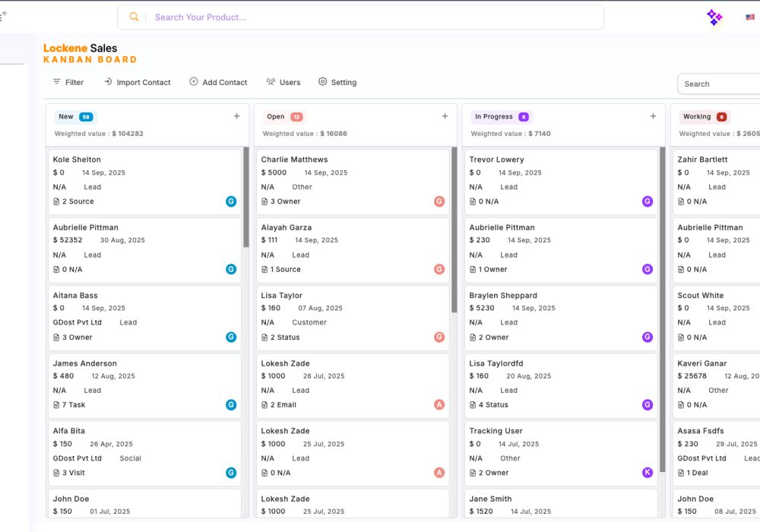Click the Open column scrollbar thumb
The image size is (760, 532).
tap(454, 230)
